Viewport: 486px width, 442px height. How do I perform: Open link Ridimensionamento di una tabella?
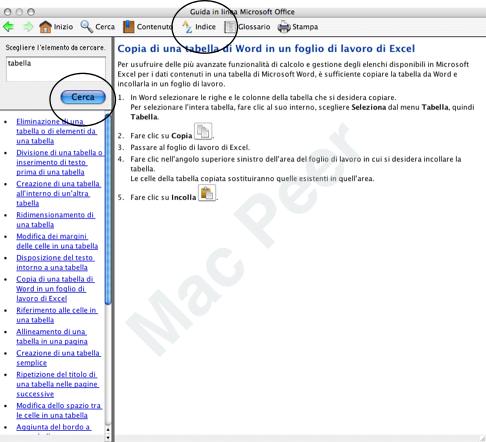[x=55, y=220]
